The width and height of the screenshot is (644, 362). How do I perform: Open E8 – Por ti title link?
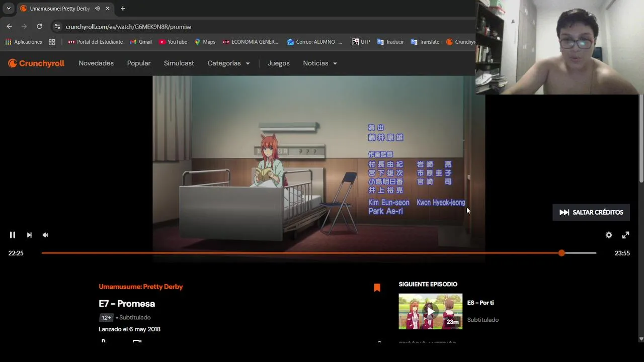tap(480, 303)
